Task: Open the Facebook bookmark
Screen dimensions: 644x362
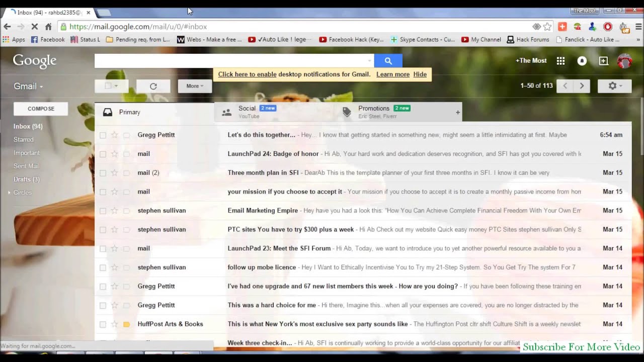Action: pos(48,39)
